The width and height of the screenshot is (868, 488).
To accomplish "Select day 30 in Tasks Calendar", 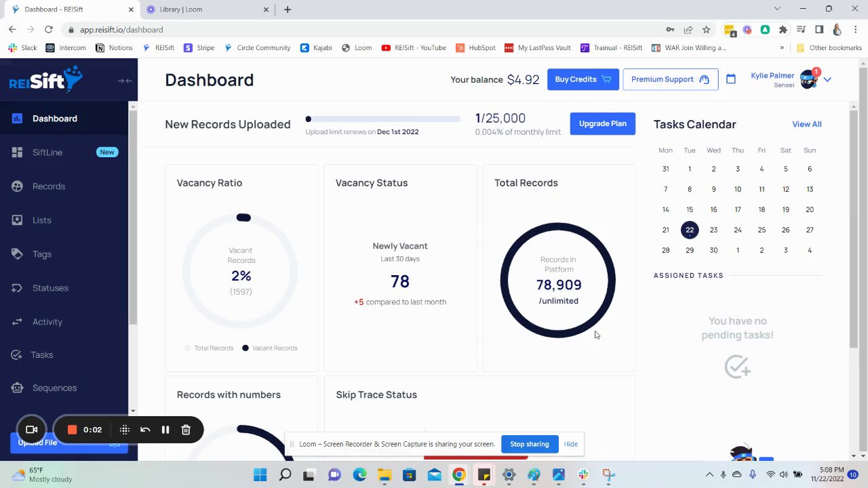I will point(713,250).
